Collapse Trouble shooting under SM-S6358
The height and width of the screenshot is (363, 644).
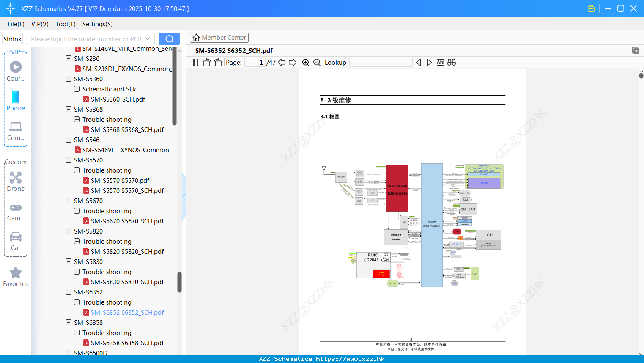click(x=77, y=333)
